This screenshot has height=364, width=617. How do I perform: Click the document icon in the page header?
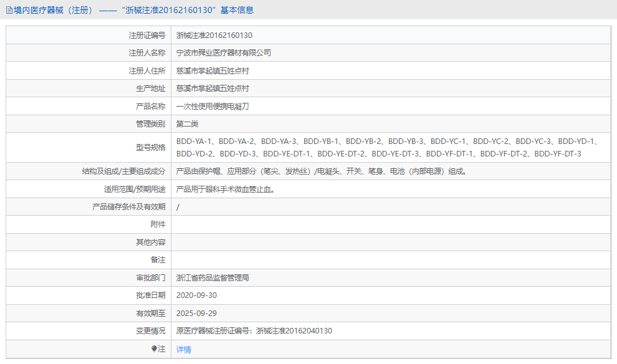[x=9, y=10]
